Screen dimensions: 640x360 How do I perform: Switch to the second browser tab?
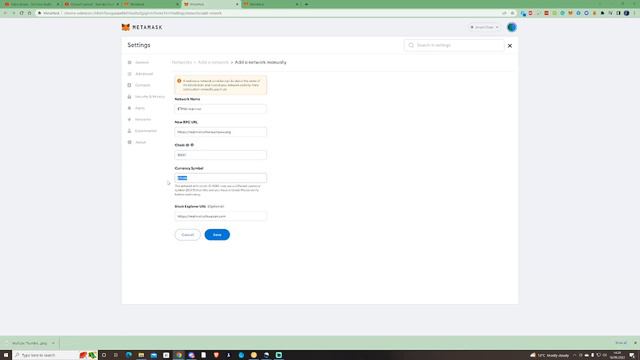click(91, 4)
